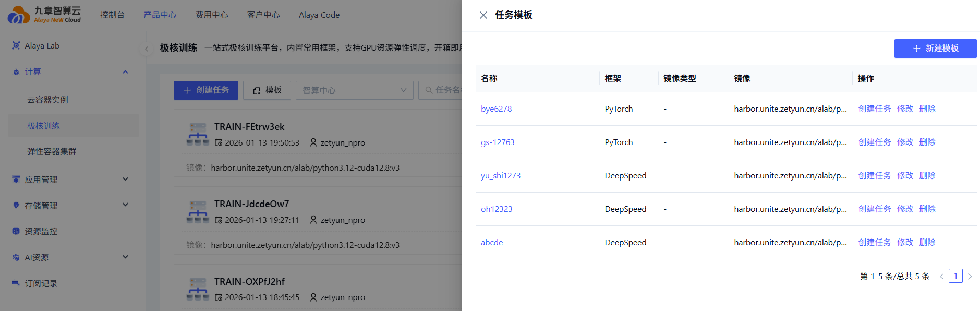Viewport: 980px width, 311px height.
Task: Click the TRAIN-JdcdeOw7 task cluster icon
Action: [198, 212]
